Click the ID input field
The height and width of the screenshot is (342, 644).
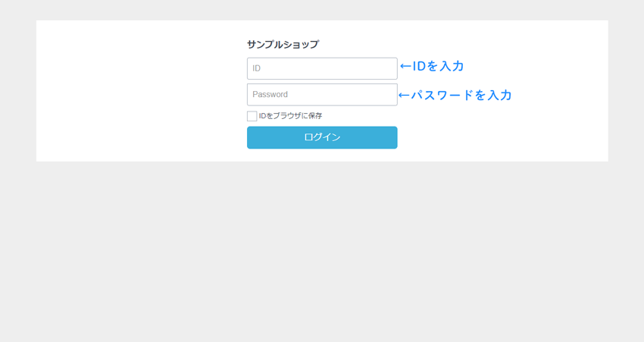(x=321, y=68)
